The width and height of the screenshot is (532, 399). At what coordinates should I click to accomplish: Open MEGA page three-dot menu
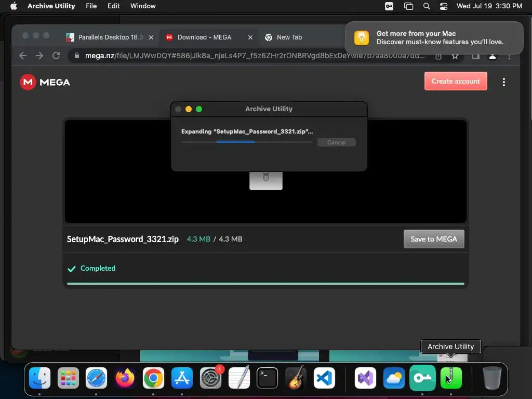click(x=504, y=82)
